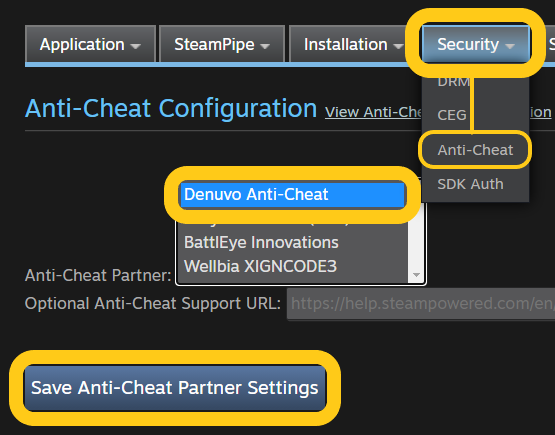Click the Optional Anti-Cheat Support URL field

421,304
